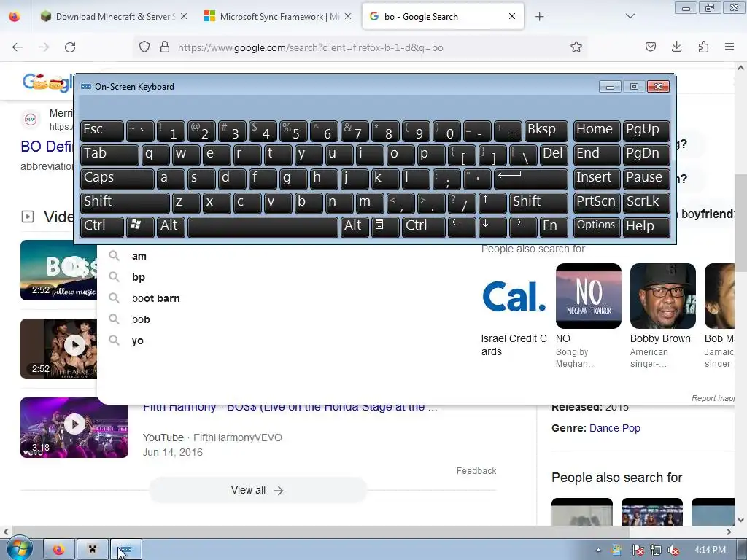Switch to Microsoft Sync Framework tab
The width and height of the screenshot is (747, 560).
click(x=279, y=17)
